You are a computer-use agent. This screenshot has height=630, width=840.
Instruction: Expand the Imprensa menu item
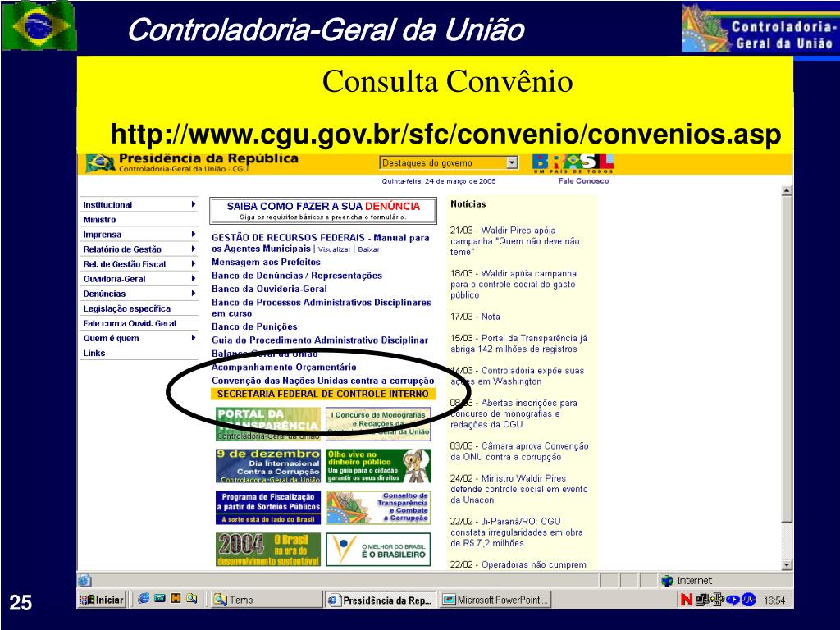coord(193,235)
